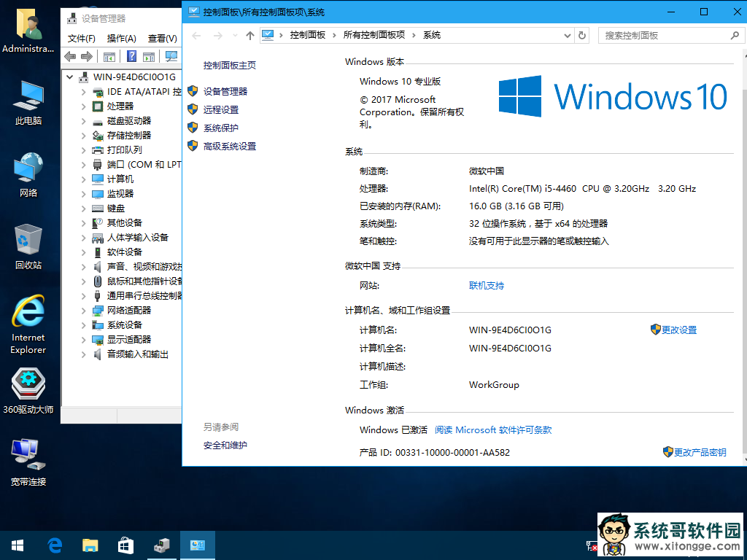
Task: Click the 联机支持 website link
Action: pos(487,286)
